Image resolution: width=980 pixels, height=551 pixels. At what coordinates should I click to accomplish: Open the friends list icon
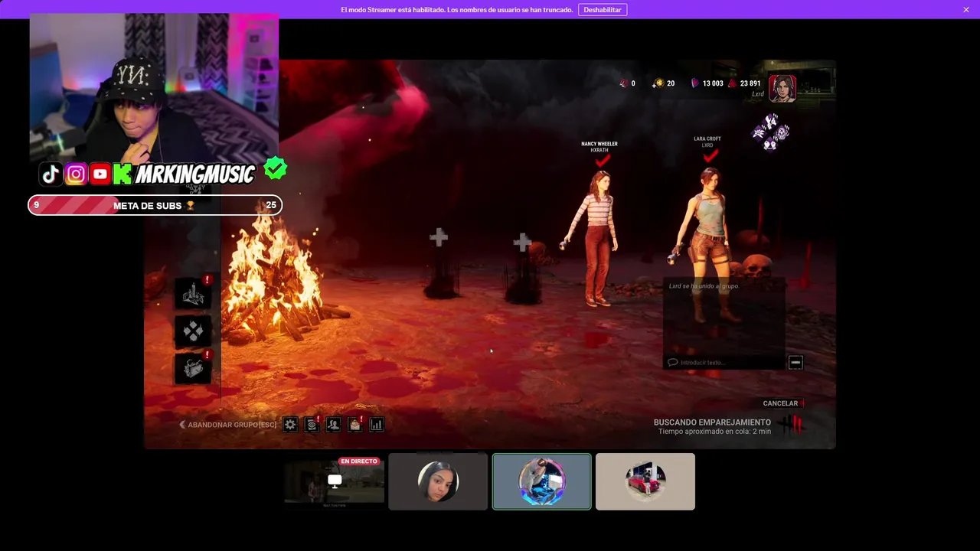coord(333,424)
